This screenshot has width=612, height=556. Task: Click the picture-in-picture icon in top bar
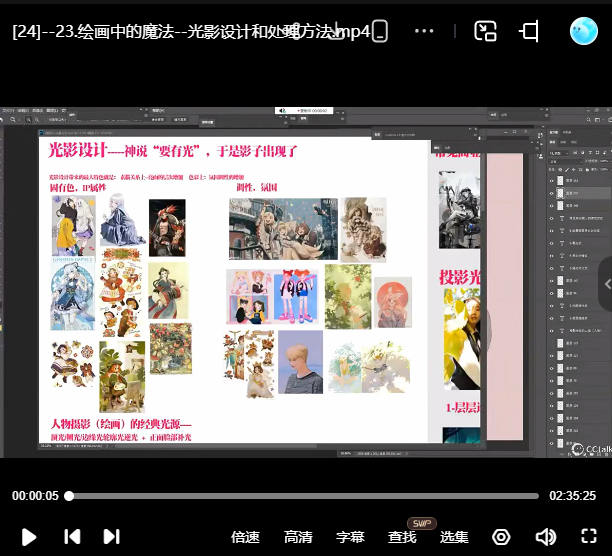click(x=485, y=31)
